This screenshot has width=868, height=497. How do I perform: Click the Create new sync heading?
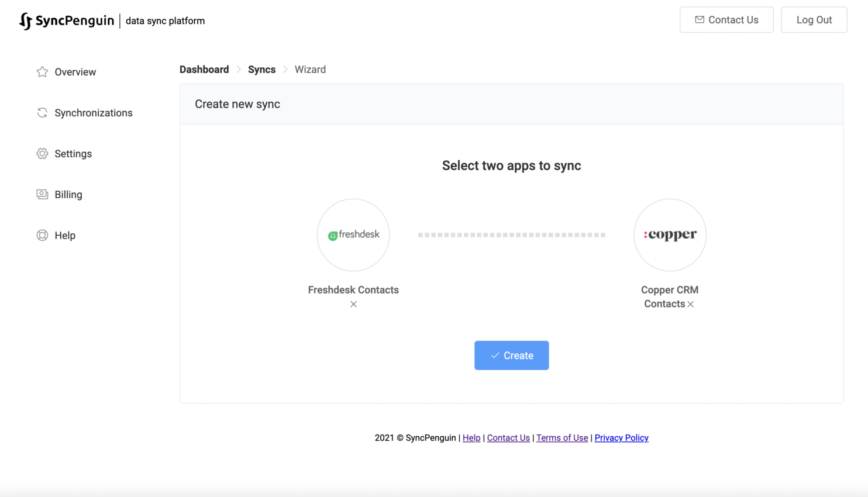[x=237, y=104]
